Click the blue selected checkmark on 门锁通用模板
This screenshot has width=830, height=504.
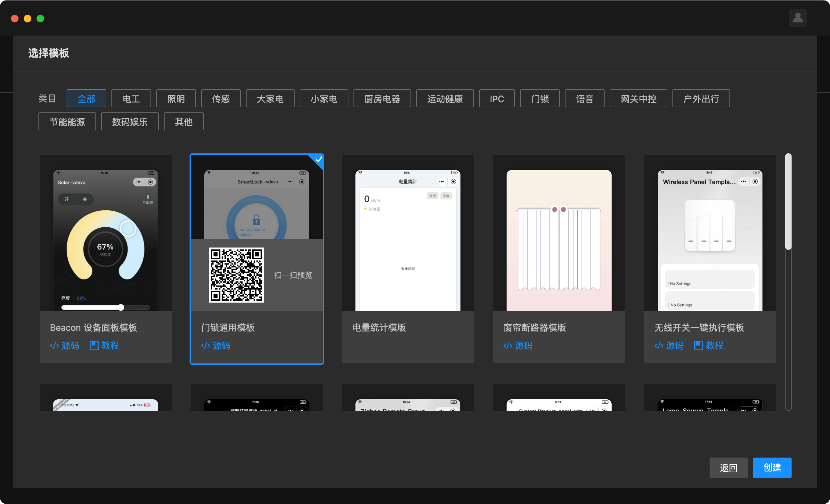(x=318, y=160)
